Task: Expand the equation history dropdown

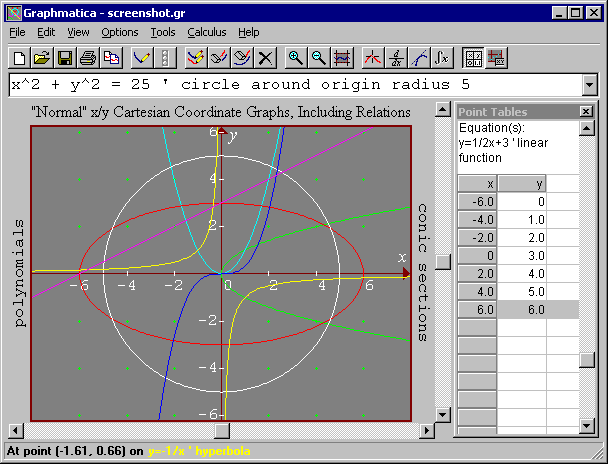Action: click(x=589, y=85)
